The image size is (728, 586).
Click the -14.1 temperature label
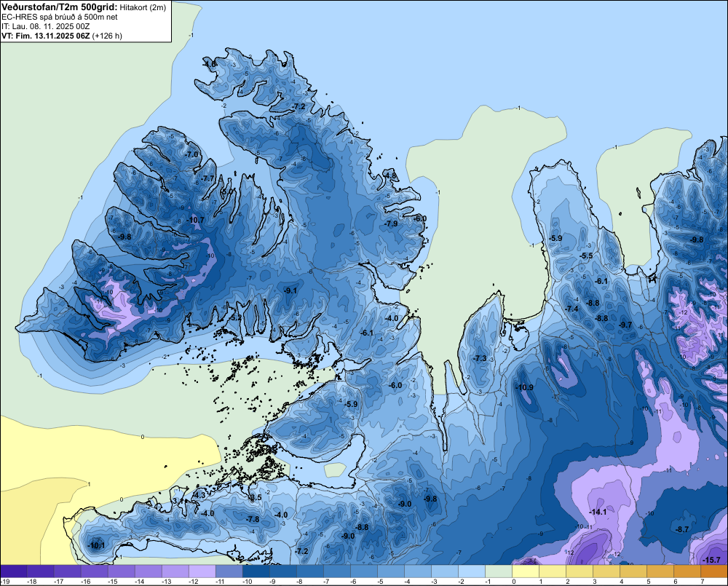(598, 512)
